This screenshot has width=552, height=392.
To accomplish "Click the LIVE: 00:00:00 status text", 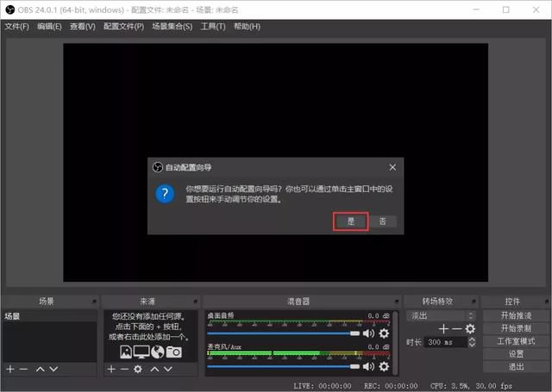I will point(322,386).
